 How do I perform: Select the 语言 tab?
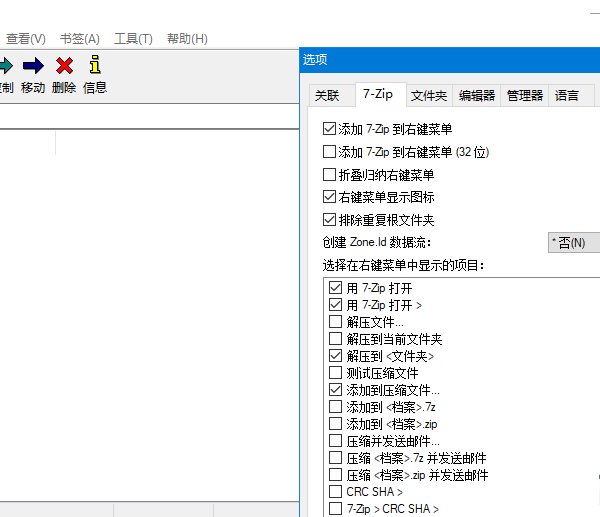tap(566, 96)
